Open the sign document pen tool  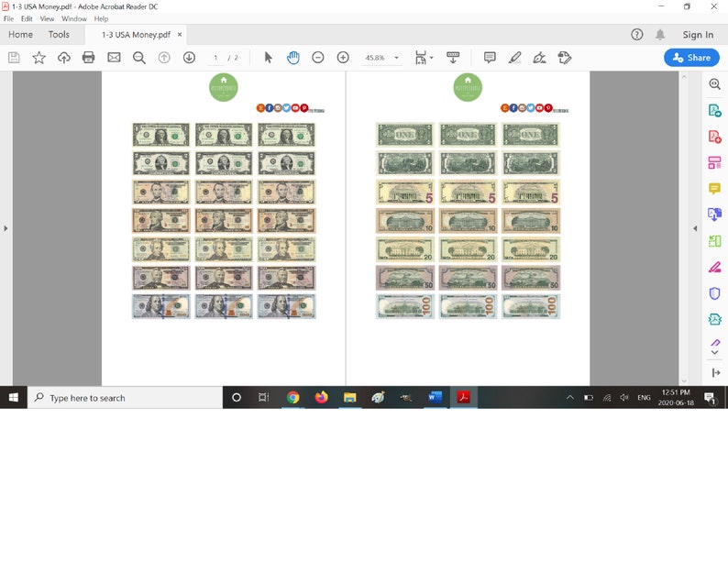point(539,58)
